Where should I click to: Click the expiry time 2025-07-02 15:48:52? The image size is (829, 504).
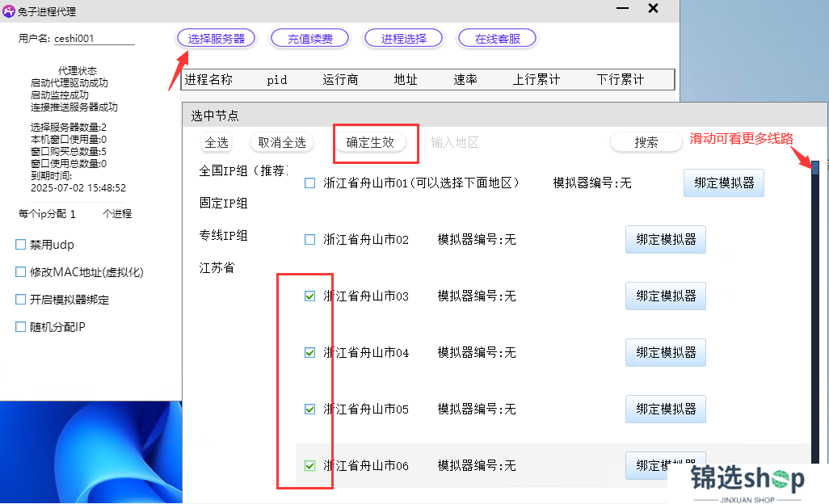tap(78, 188)
